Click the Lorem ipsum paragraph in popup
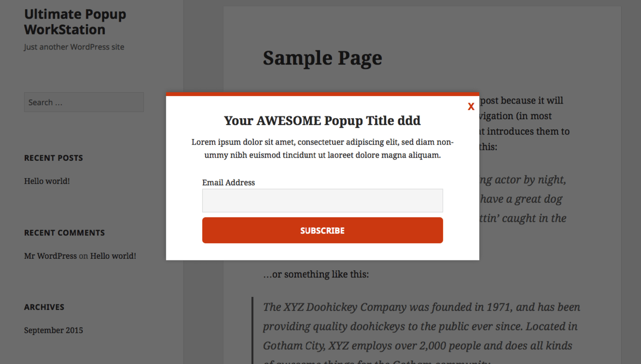The width and height of the screenshot is (641, 364). pos(323,149)
